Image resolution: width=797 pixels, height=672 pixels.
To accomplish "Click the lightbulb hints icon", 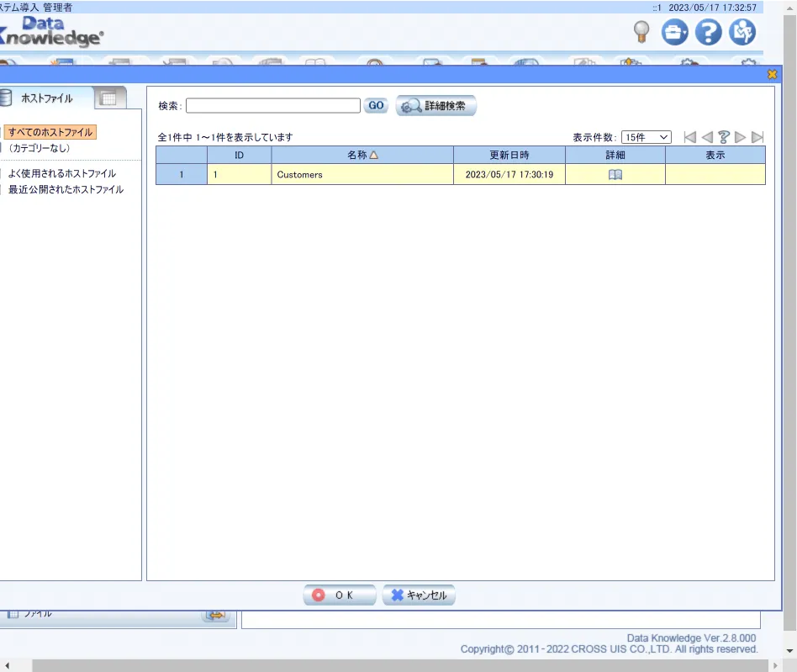I will [x=642, y=33].
